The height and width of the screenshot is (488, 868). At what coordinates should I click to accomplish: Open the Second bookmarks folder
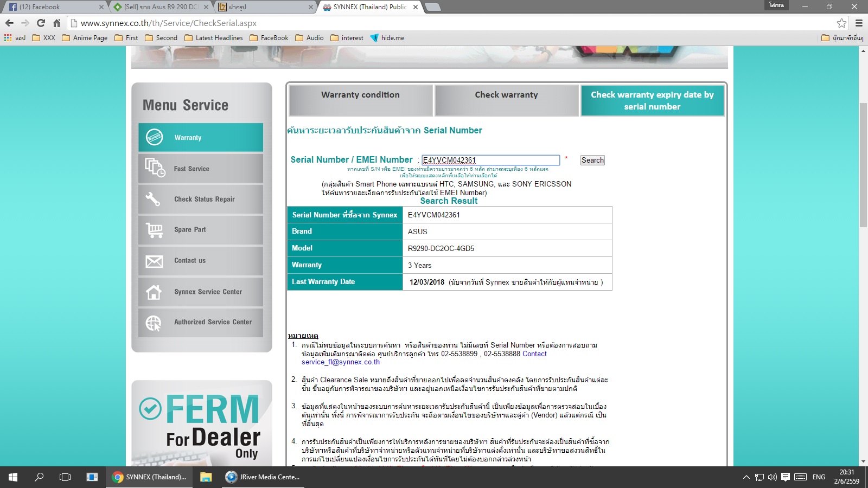tap(161, 38)
